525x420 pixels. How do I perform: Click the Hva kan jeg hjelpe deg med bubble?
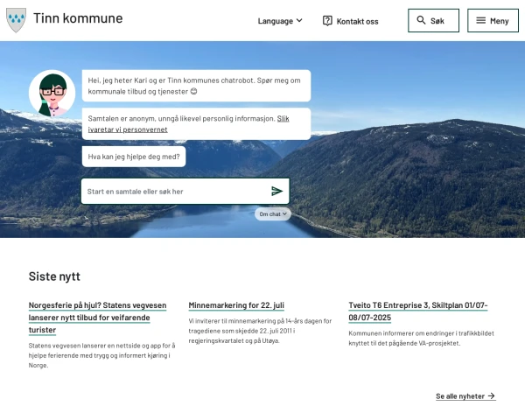pyautogui.click(x=134, y=157)
